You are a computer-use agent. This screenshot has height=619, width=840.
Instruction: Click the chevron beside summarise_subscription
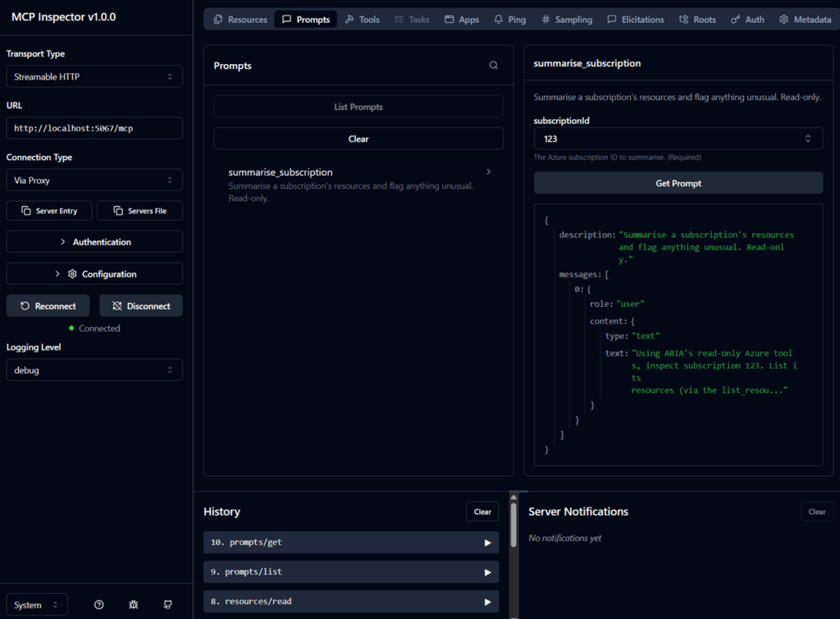point(489,172)
